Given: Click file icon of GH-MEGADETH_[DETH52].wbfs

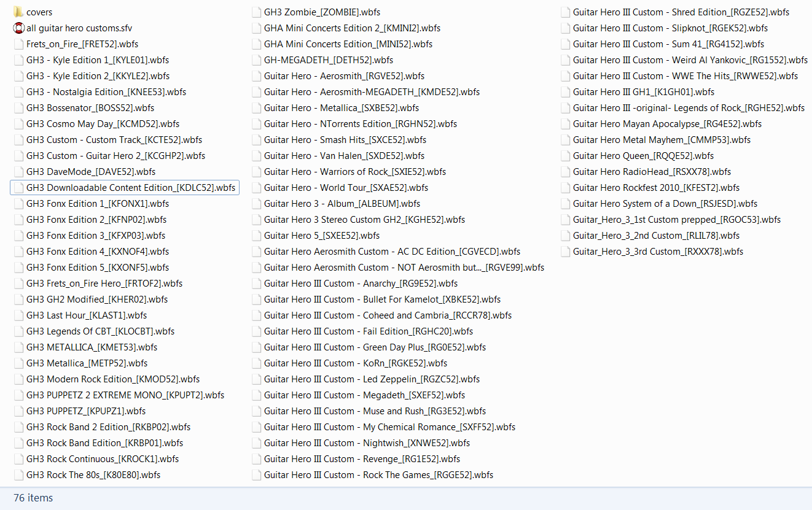Looking at the screenshot, I should pos(256,60).
